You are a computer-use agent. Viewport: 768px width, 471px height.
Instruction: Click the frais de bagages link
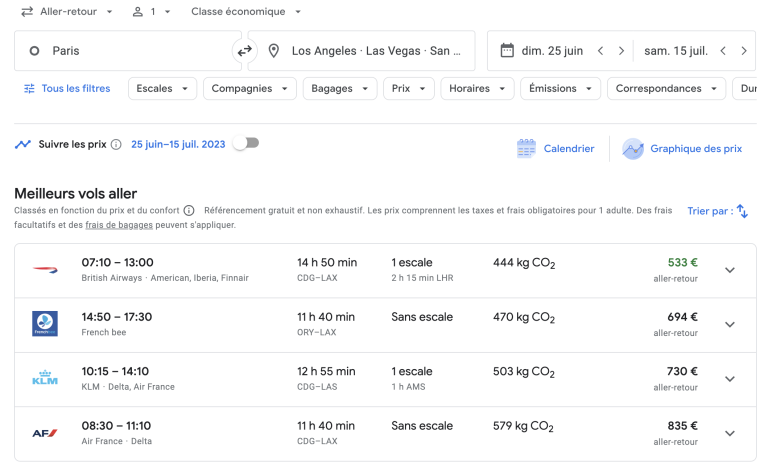(119, 225)
